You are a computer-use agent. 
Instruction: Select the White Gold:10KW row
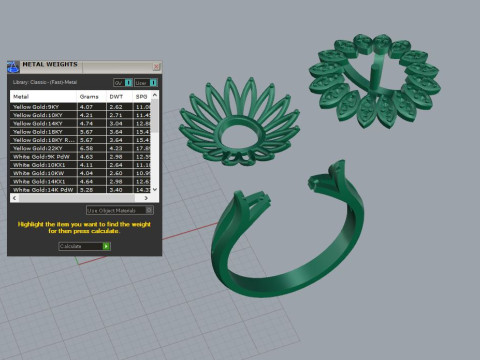pos(80,173)
